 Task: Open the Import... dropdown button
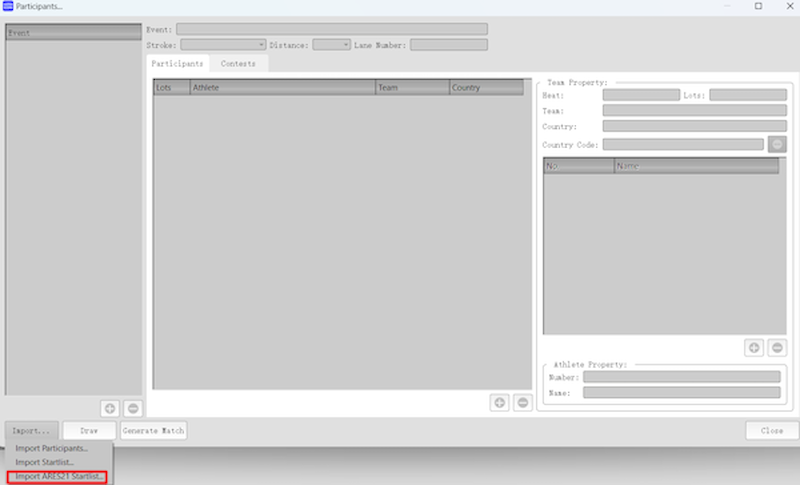31,431
